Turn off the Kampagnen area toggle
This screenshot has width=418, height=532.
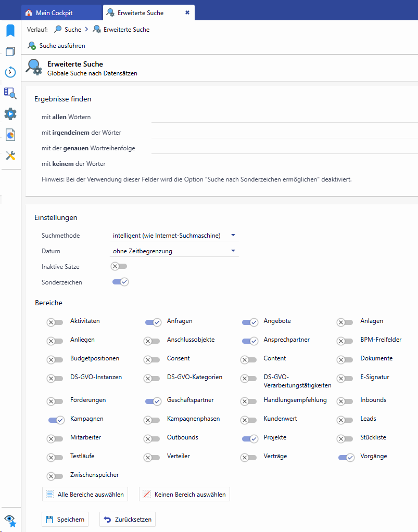56,420
